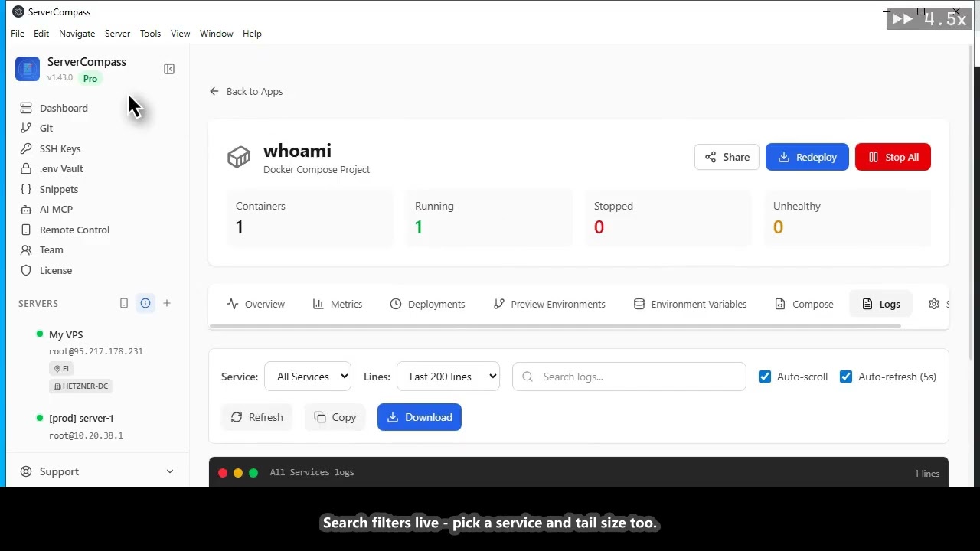The width and height of the screenshot is (980, 551).
Task: Add a new server with plus icon
Action: [167, 303]
